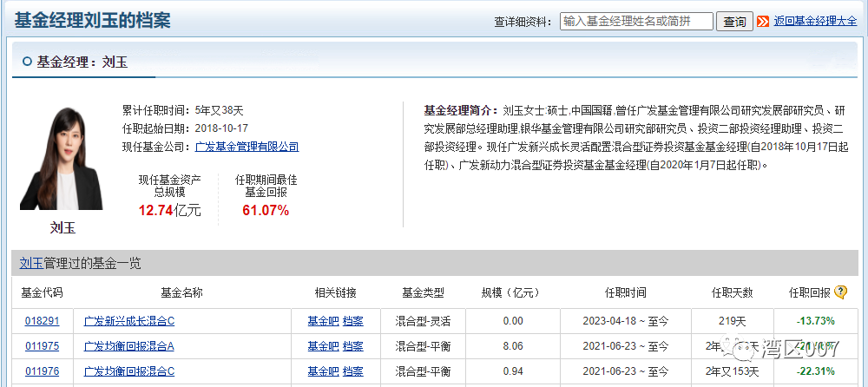The width and height of the screenshot is (868, 387).
Task: Click the portrait photo of 刘玉
Action: 61,159
